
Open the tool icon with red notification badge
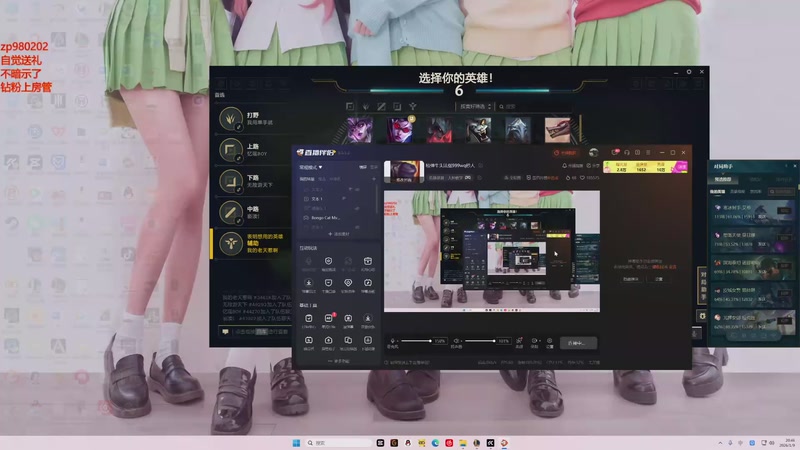329,320
